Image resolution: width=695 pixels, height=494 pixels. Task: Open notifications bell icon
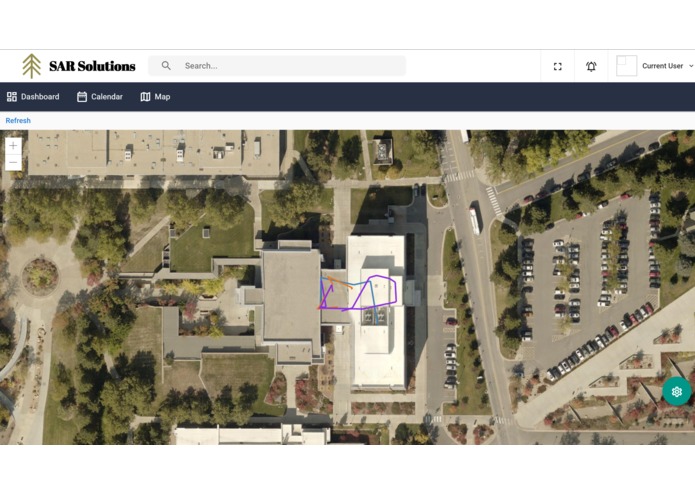[x=591, y=66]
